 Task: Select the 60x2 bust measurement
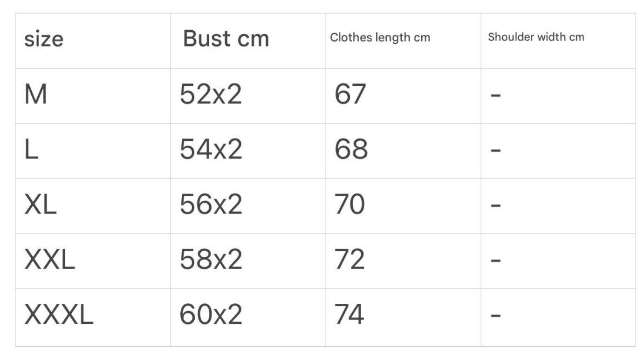[x=211, y=315]
